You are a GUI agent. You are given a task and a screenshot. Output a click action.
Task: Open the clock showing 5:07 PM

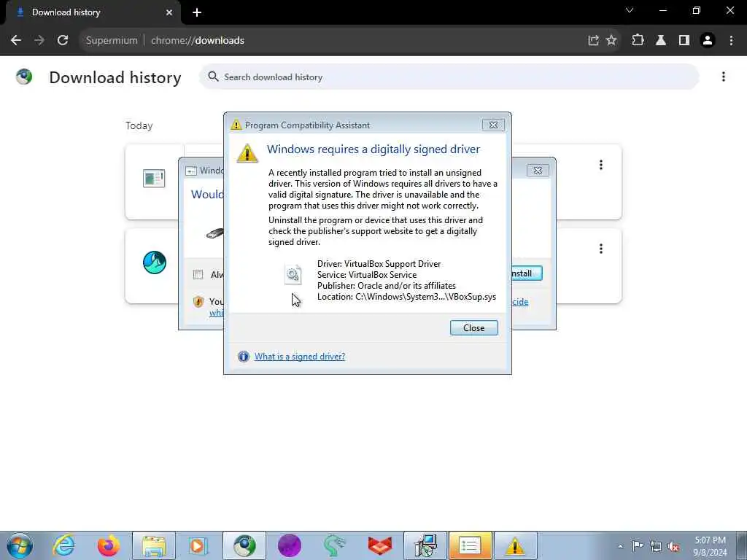pos(710,546)
